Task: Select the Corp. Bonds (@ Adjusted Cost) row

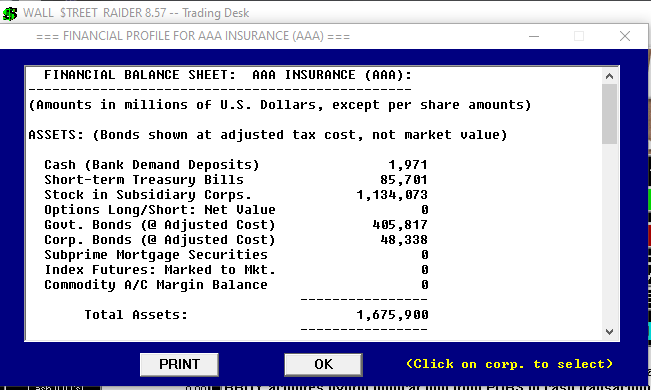Action: tap(236, 240)
